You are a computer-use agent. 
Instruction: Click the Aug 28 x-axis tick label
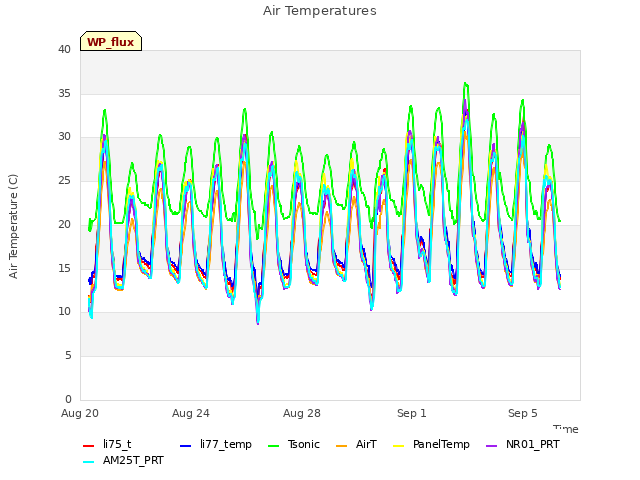[x=302, y=413]
